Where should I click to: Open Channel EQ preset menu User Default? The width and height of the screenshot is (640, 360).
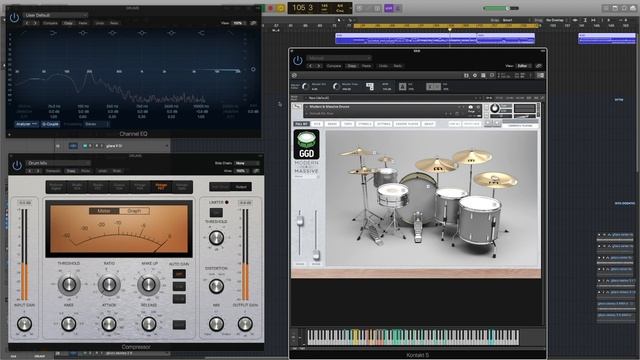[55, 15]
